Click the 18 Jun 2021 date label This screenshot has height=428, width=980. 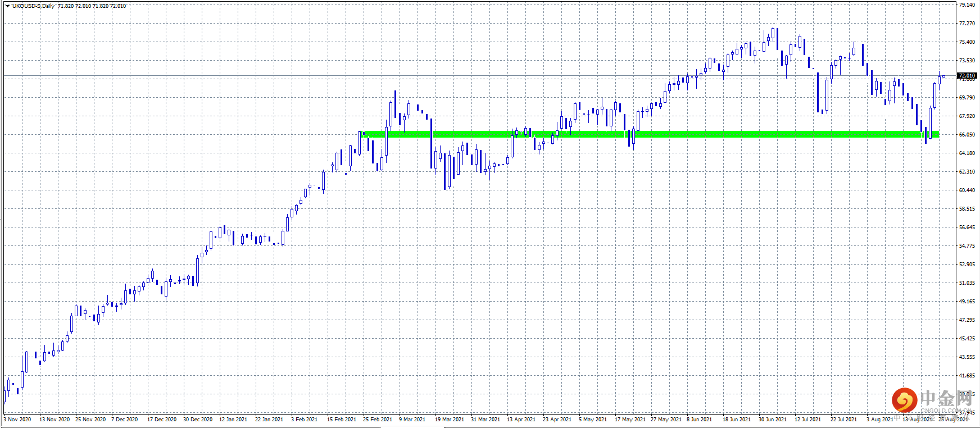737,419
